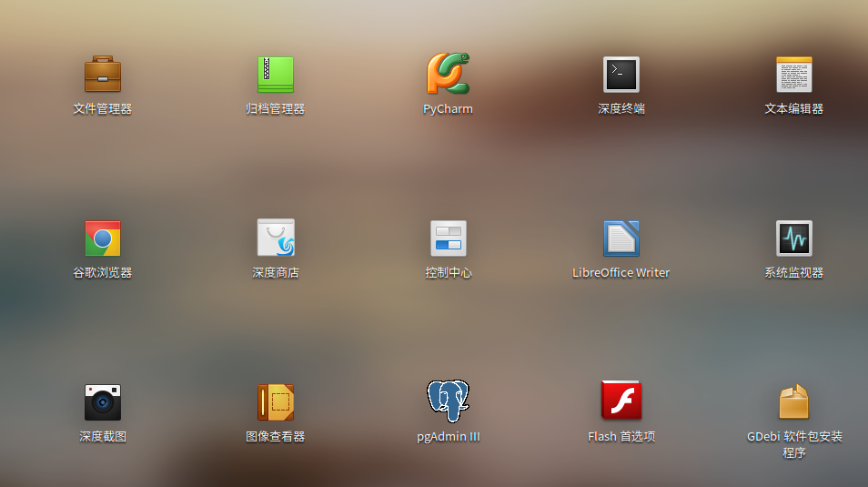Click the Flash 首选项 text label
Image resolution: width=868 pixels, height=487 pixels.
point(621,437)
